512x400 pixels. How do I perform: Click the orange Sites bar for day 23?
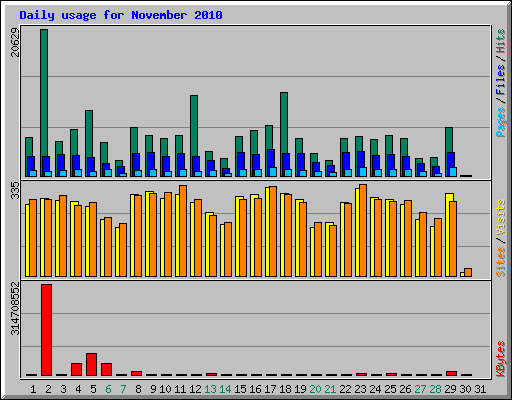click(x=363, y=230)
